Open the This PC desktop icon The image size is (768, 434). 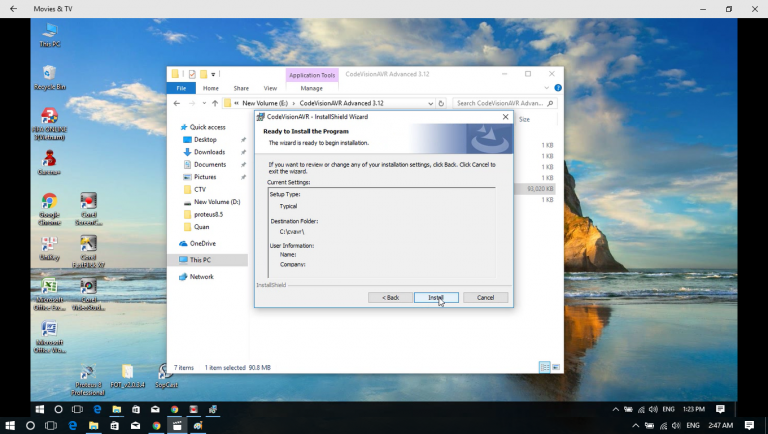[49, 33]
